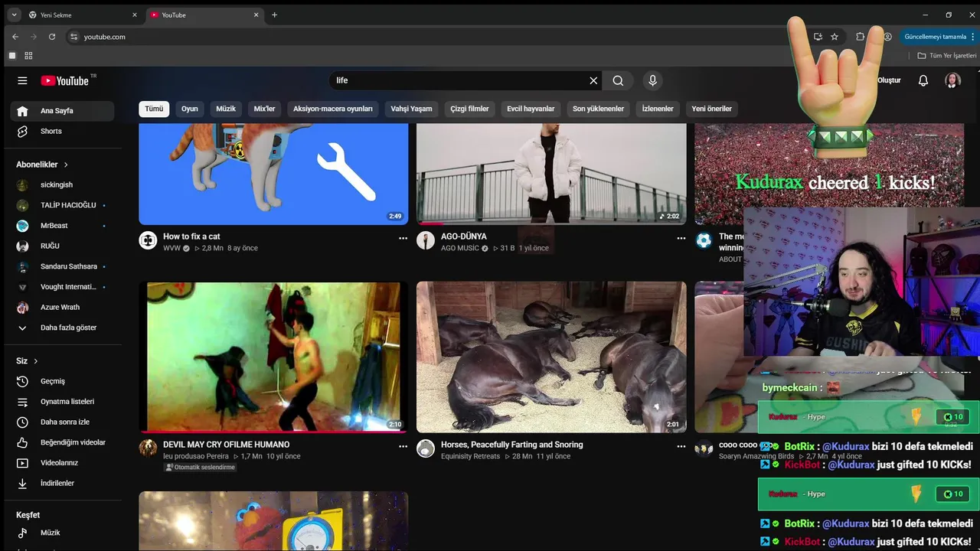
Task: Open the How to fix a cat title
Action: click(x=191, y=236)
